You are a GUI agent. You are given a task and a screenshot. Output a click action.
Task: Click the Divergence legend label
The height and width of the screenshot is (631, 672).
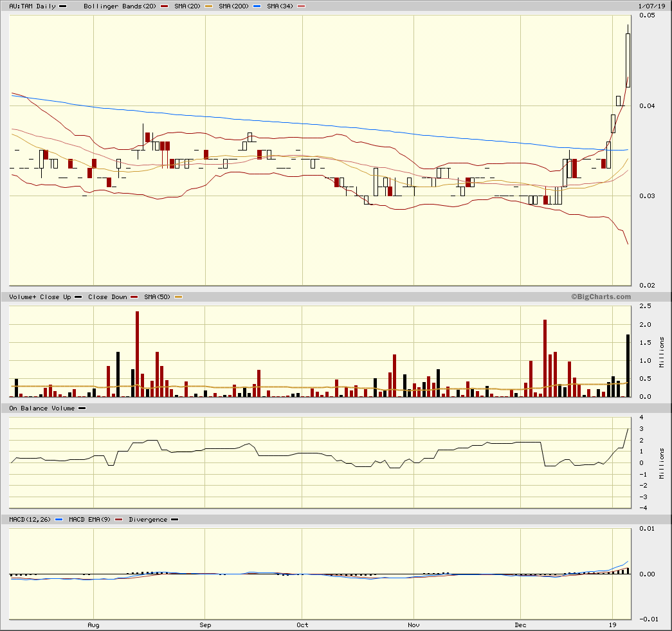pyautogui.click(x=148, y=519)
